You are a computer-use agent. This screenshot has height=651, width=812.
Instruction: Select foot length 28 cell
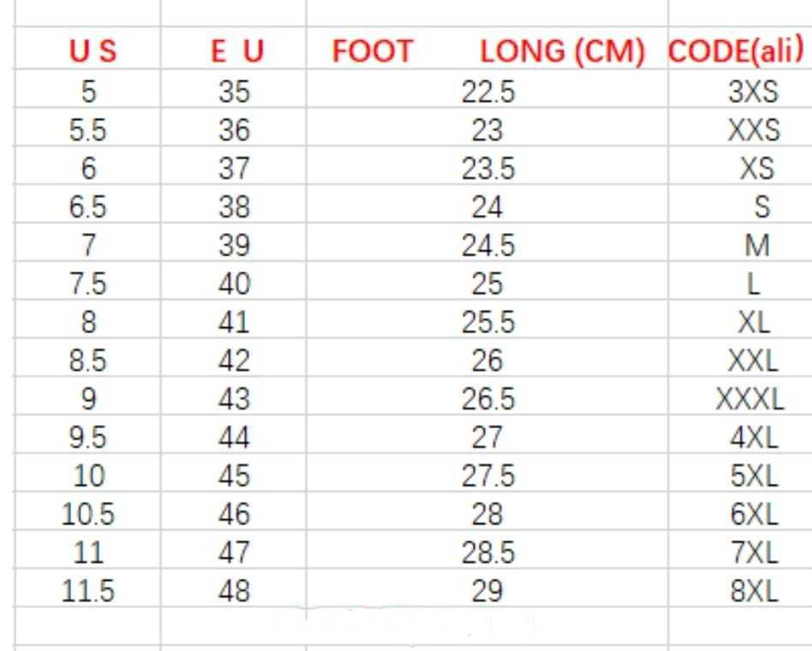(487, 515)
